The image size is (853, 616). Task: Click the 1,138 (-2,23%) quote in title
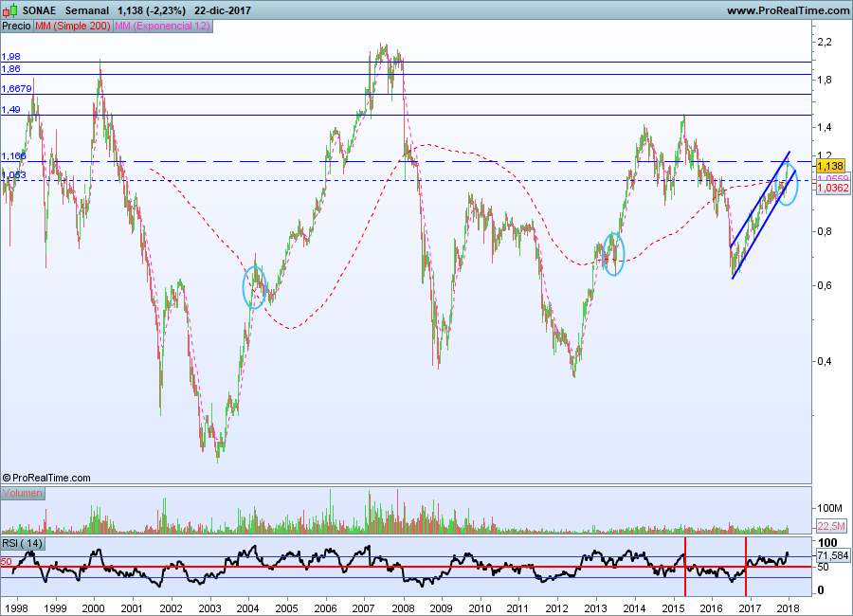152,10
